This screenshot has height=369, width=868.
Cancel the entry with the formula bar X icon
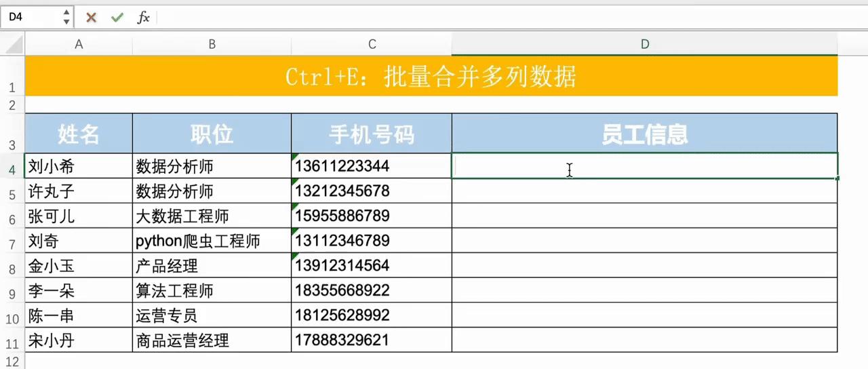pos(91,18)
